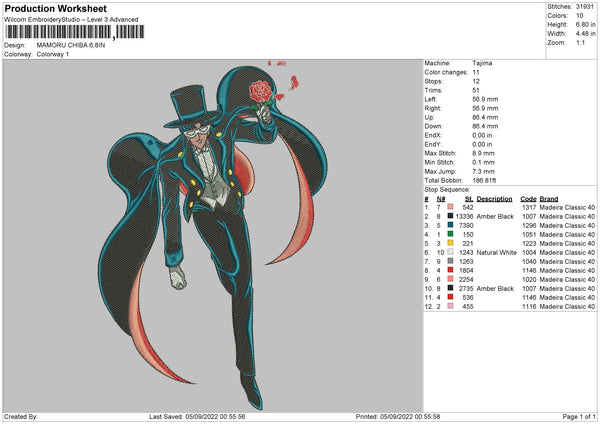
Task: Click thread code '1116'
Action: [529, 307]
